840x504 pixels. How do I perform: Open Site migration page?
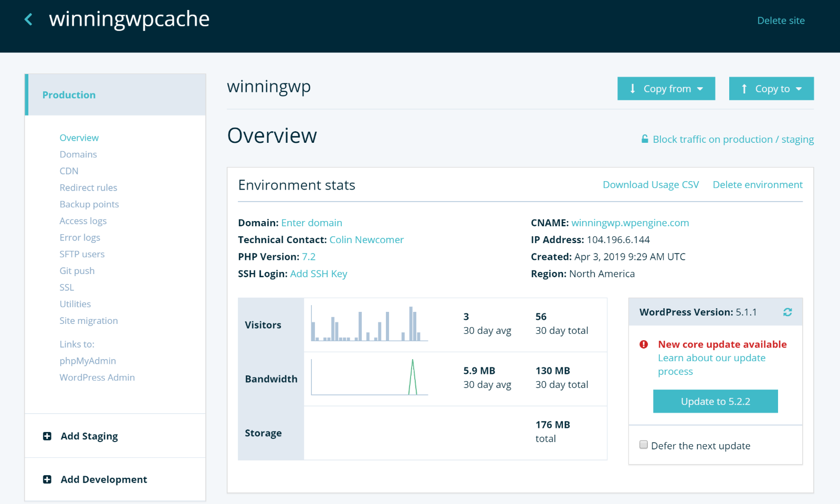pyautogui.click(x=89, y=321)
